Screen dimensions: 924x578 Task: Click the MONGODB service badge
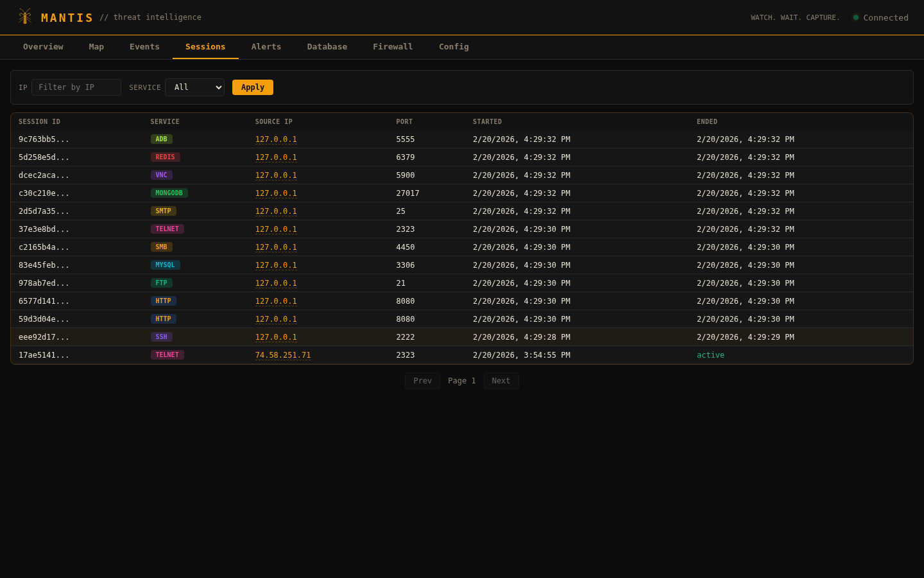169,193
